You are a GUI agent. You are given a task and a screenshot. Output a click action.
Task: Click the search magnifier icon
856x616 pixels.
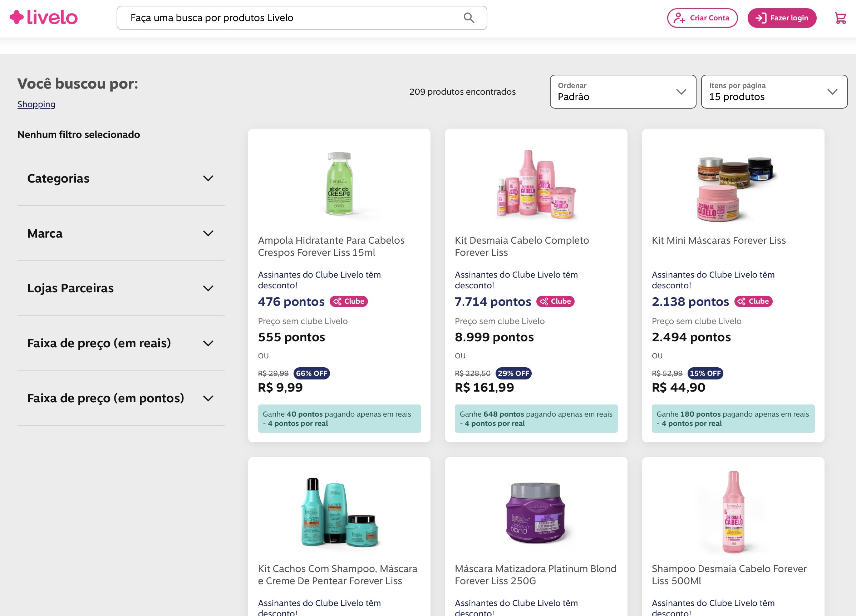[x=469, y=18]
